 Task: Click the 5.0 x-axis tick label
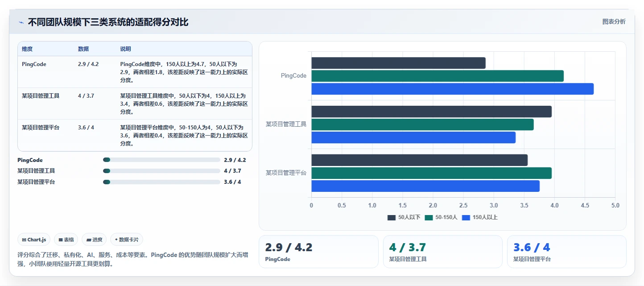tap(615, 205)
